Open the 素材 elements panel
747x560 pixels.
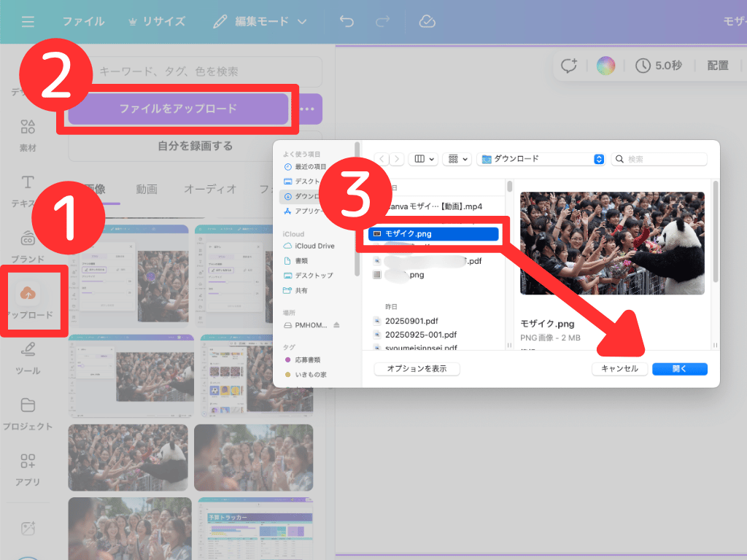[x=28, y=135]
